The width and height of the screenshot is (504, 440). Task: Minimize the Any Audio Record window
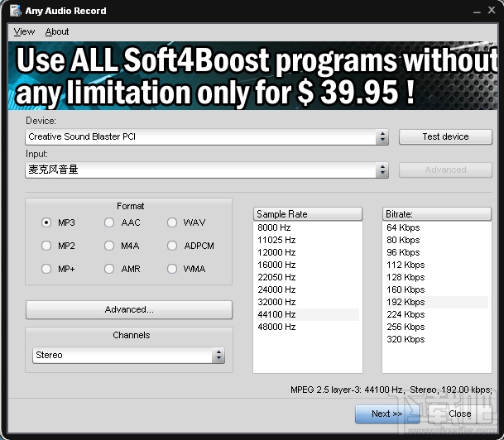point(477,12)
